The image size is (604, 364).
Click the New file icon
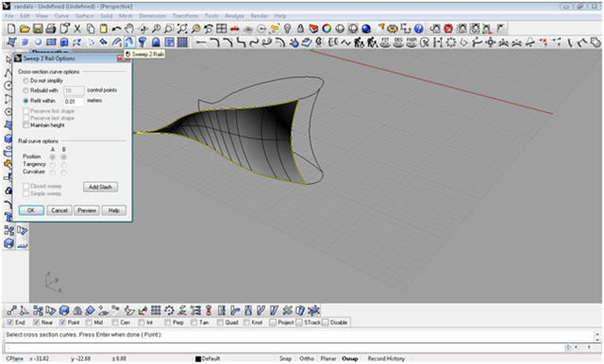click(x=11, y=29)
